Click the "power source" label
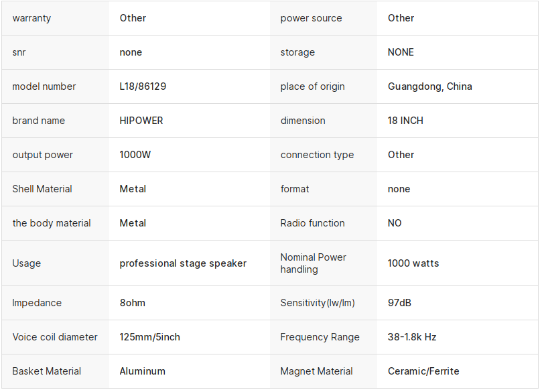542x392 pixels. coord(311,18)
